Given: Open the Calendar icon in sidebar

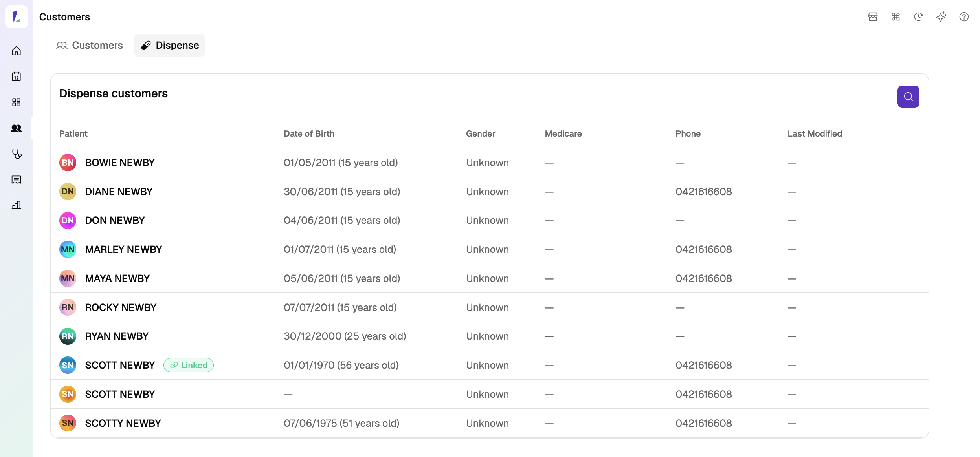Looking at the screenshot, I should tap(16, 77).
